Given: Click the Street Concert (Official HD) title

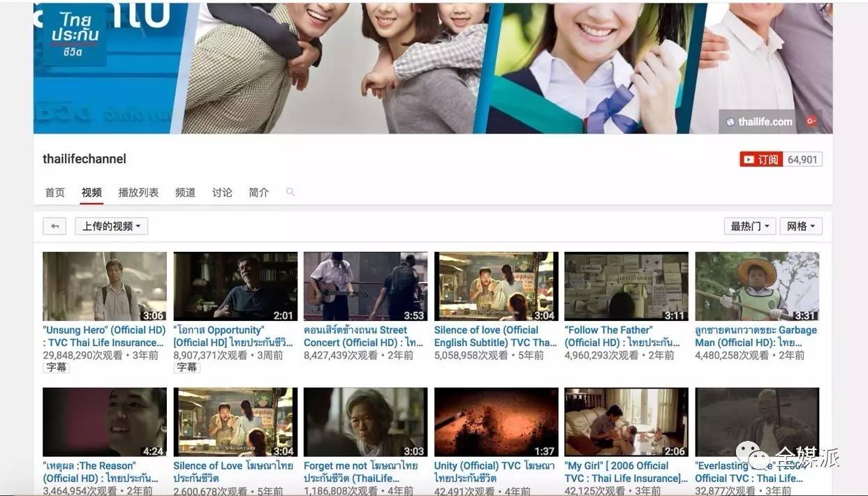Looking at the screenshot, I should [x=364, y=336].
